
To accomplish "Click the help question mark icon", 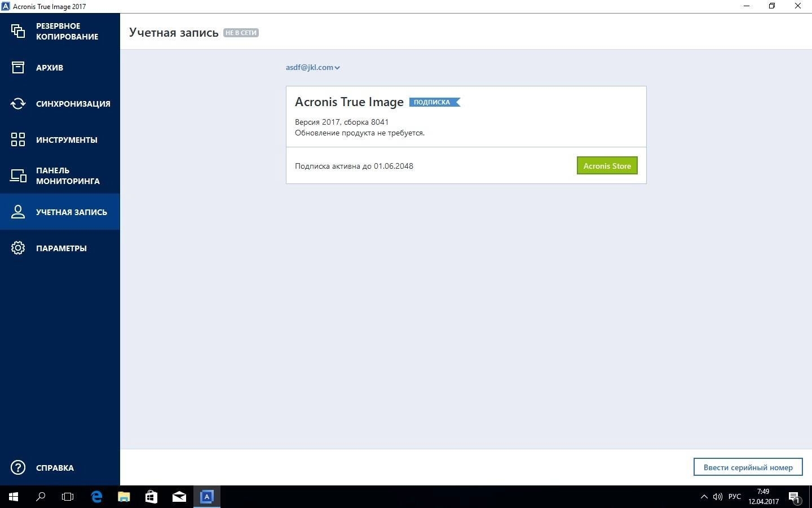I will point(18,467).
